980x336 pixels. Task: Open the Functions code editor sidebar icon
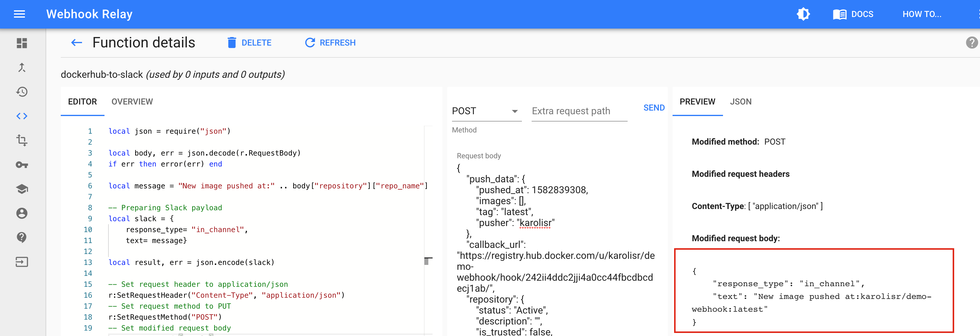point(22,116)
